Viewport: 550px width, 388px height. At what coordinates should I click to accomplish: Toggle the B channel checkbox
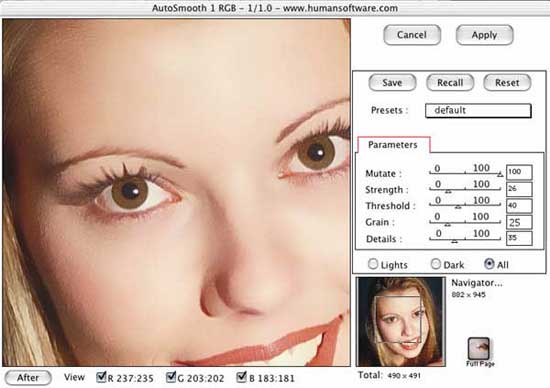click(x=242, y=377)
